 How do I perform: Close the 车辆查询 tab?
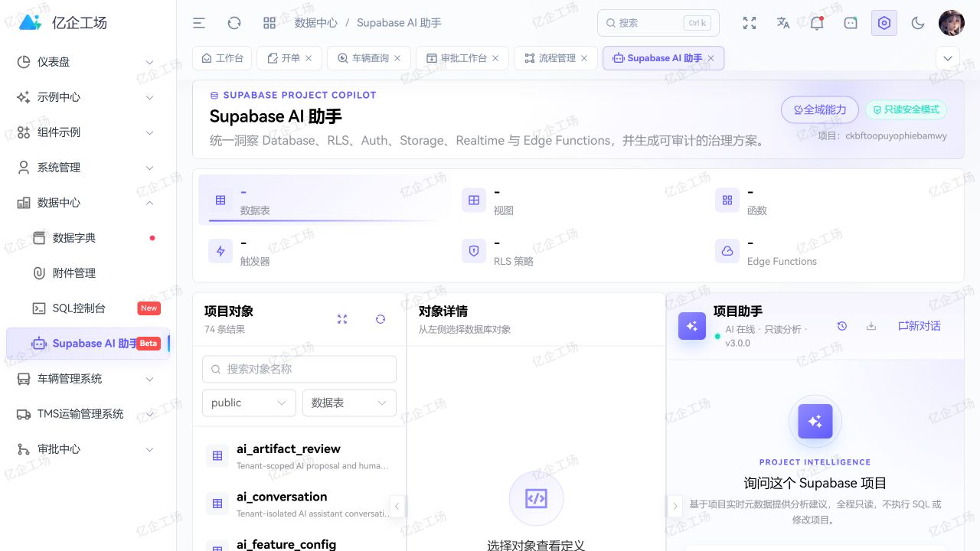tap(397, 58)
